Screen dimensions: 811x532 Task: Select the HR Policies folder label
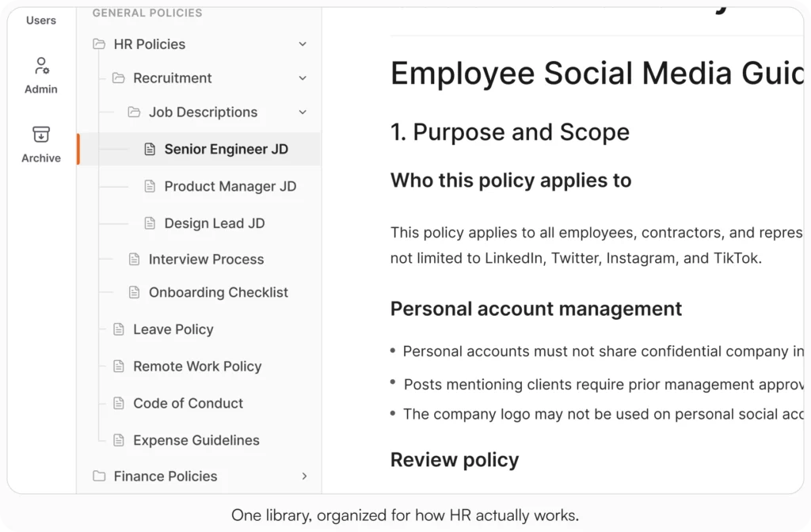(150, 44)
